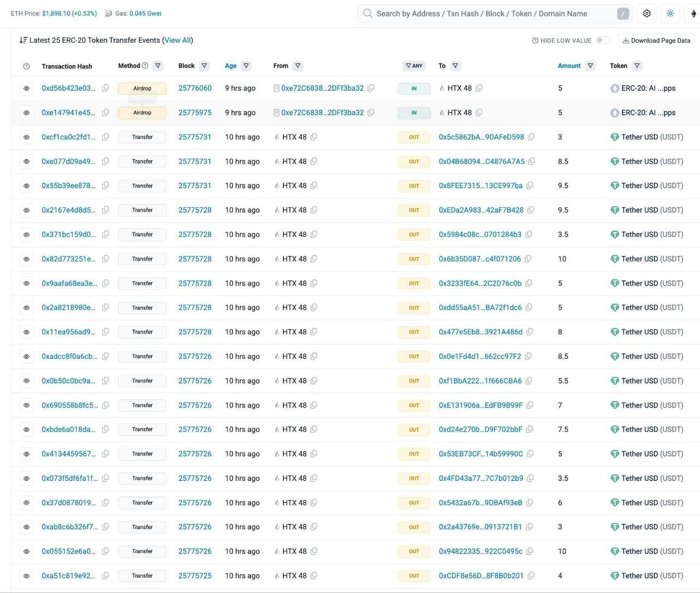This screenshot has height=593, width=700.
Task: Open the View All transfers link
Action: point(178,40)
